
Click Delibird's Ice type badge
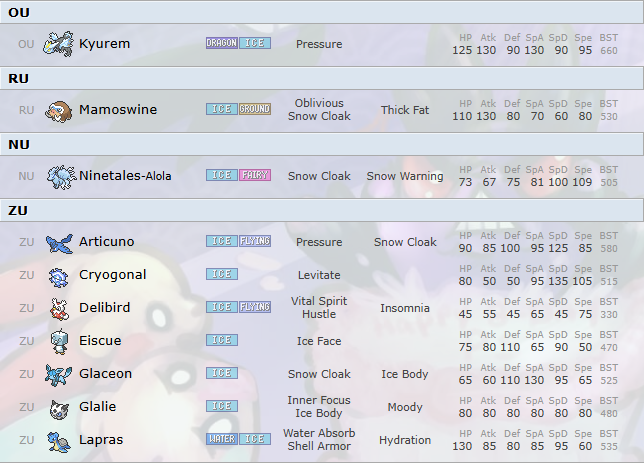point(222,307)
